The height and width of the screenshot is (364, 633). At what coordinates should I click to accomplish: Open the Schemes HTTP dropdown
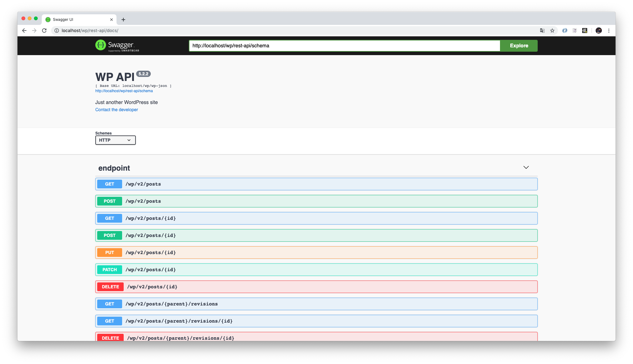[115, 140]
